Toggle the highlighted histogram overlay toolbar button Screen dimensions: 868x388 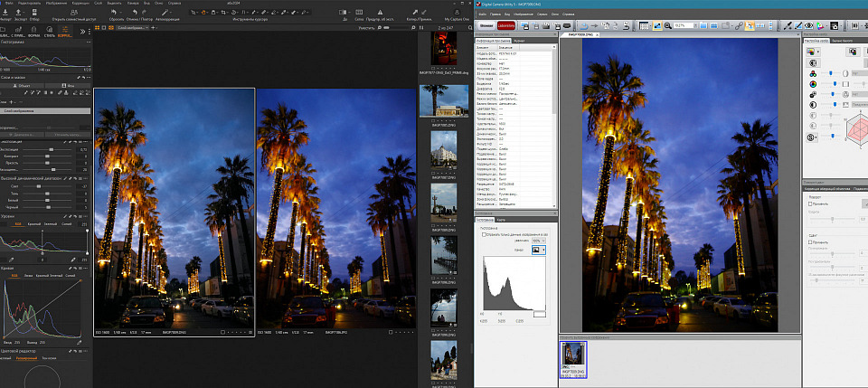(657, 25)
